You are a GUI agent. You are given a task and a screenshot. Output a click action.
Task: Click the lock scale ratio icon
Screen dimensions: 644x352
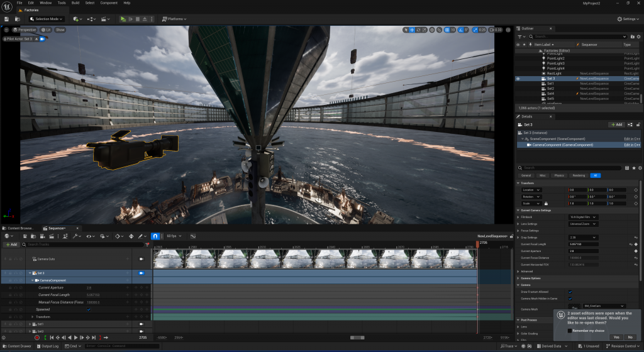547,204
